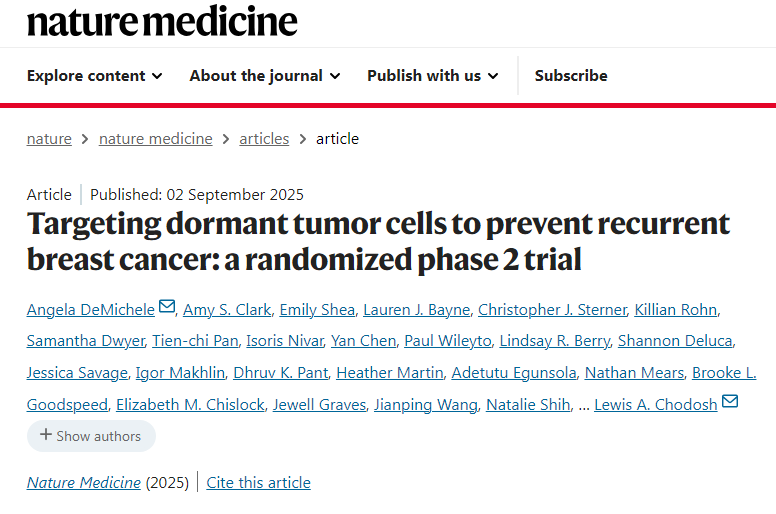Navigate to nature medicine breadcrumb
Image resolution: width=776 pixels, height=514 pixels.
point(155,139)
